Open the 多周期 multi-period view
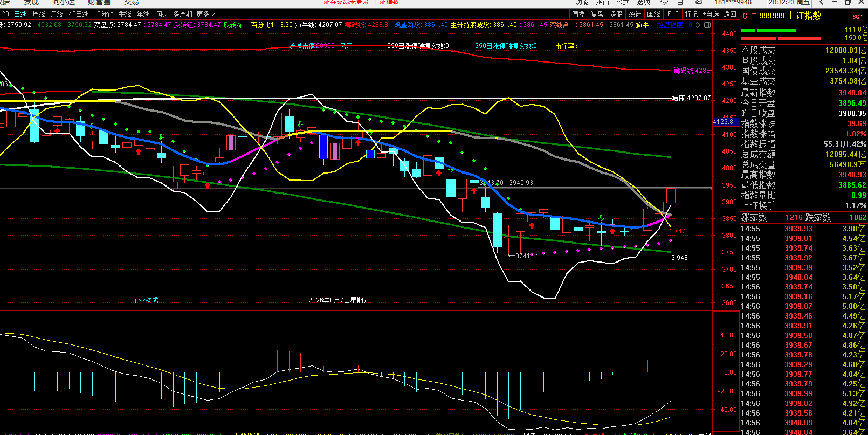Image resolution: width=868 pixels, height=435 pixels. point(182,14)
